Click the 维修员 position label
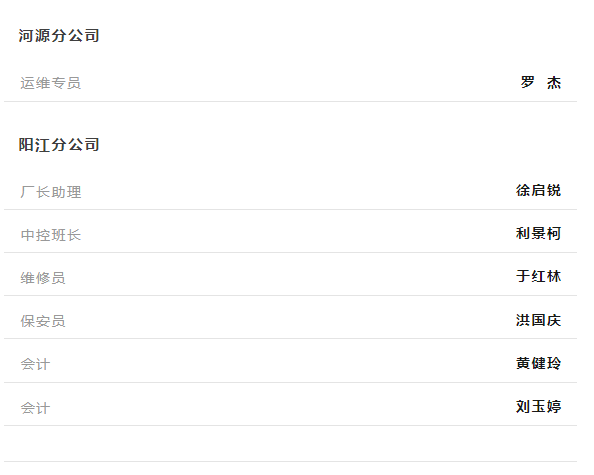The width and height of the screenshot is (594, 475). pyautogui.click(x=43, y=278)
